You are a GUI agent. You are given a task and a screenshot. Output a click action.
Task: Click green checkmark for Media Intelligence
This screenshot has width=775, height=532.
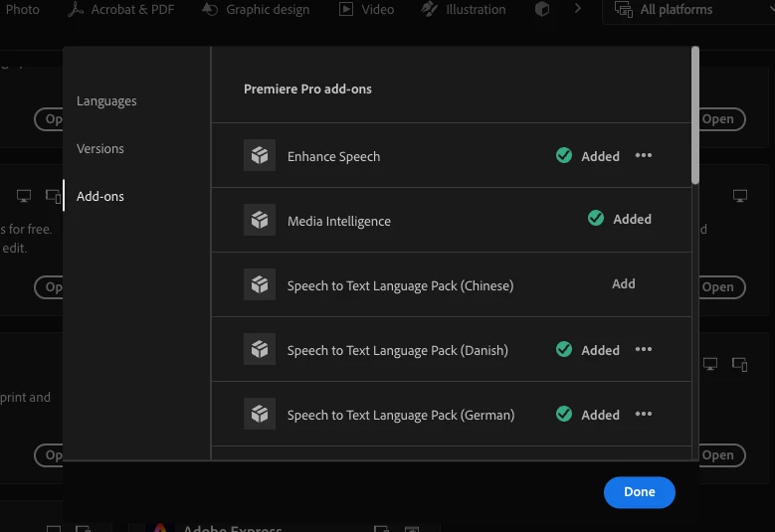pyautogui.click(x=596, y=218)
